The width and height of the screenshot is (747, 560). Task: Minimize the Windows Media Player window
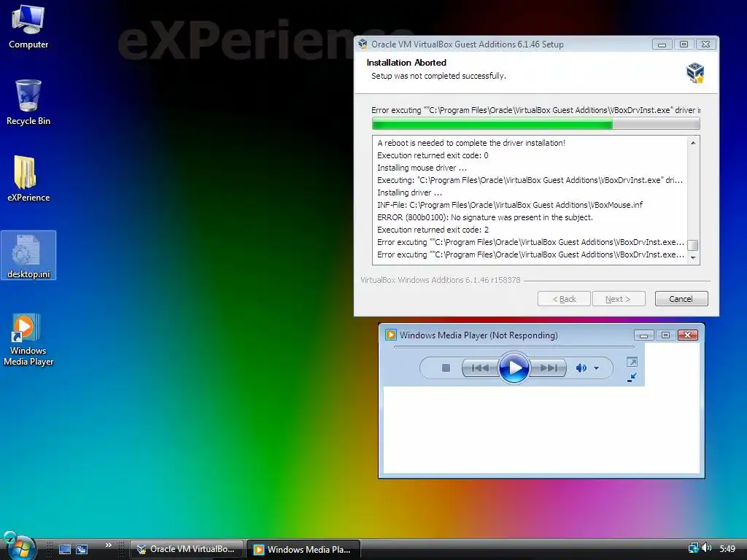[643, 335]
